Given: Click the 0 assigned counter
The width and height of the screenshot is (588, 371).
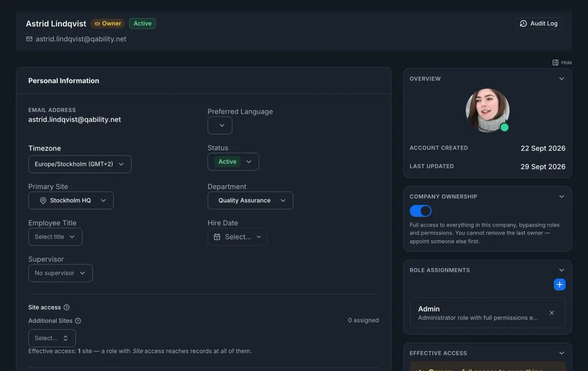Looking at the screenshot, I should tap(363, 320).
